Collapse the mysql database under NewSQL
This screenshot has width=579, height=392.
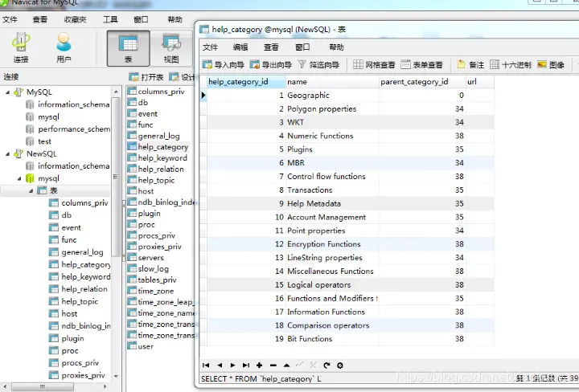click(x=19, y=178)
